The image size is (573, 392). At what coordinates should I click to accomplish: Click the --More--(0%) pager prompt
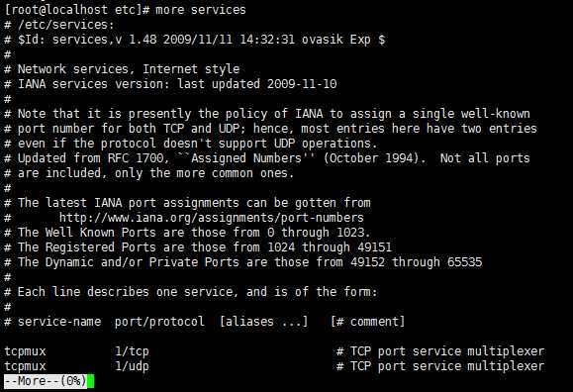pos(46,381)
